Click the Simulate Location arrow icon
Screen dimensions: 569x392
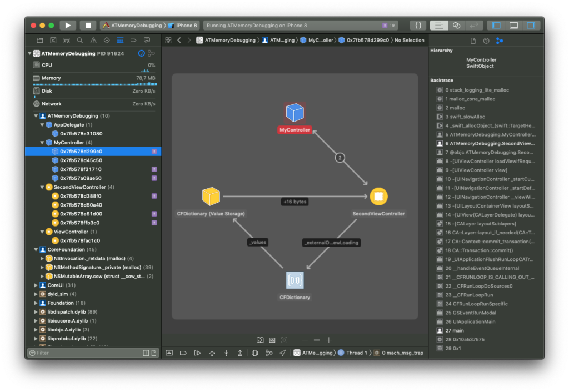tap(283, 353)
